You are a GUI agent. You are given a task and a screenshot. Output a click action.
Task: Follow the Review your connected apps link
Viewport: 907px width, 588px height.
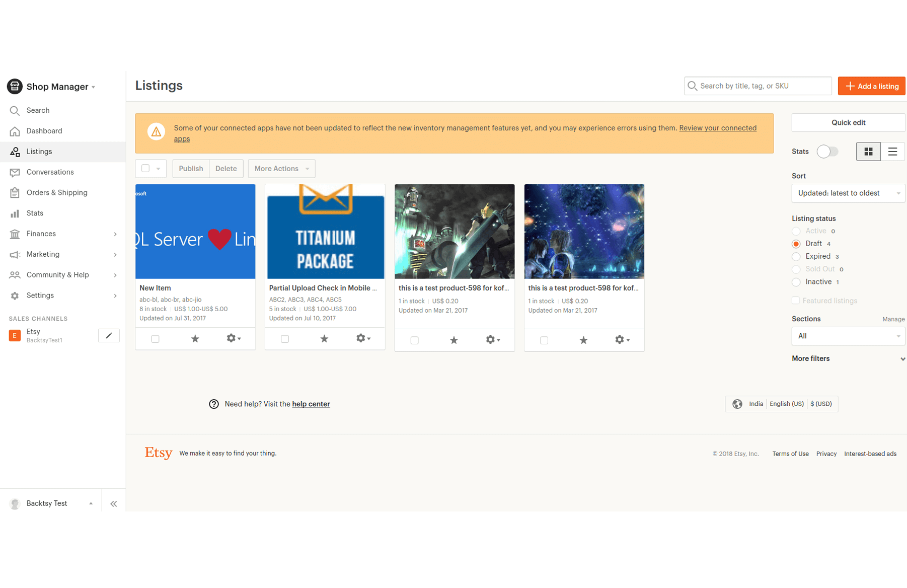718,128
